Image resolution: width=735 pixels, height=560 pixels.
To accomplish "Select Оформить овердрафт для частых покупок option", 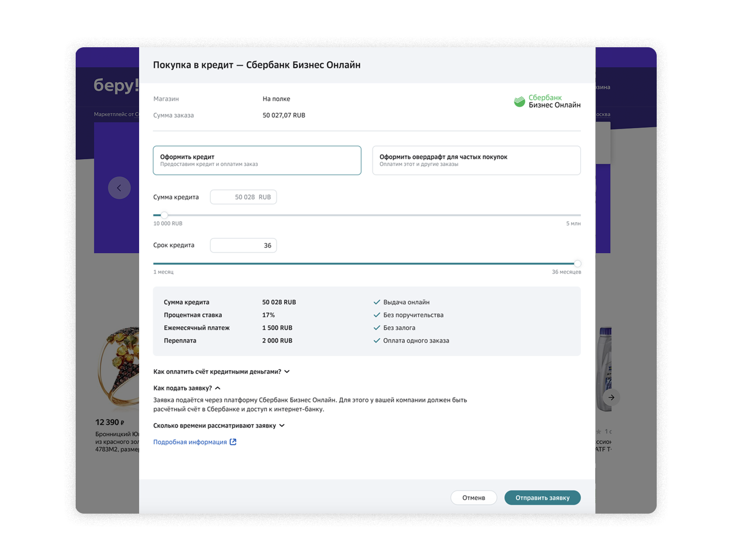I will (x=476, y=161).
